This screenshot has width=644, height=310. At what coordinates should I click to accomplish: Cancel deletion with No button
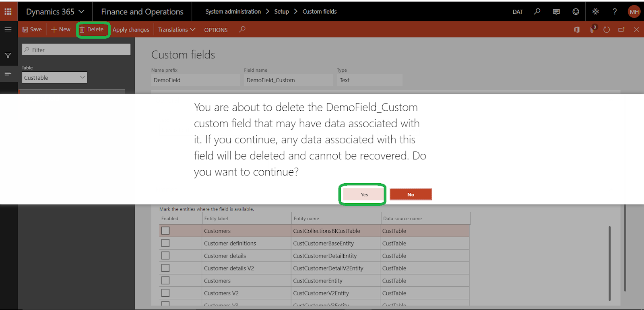[411, 194]
